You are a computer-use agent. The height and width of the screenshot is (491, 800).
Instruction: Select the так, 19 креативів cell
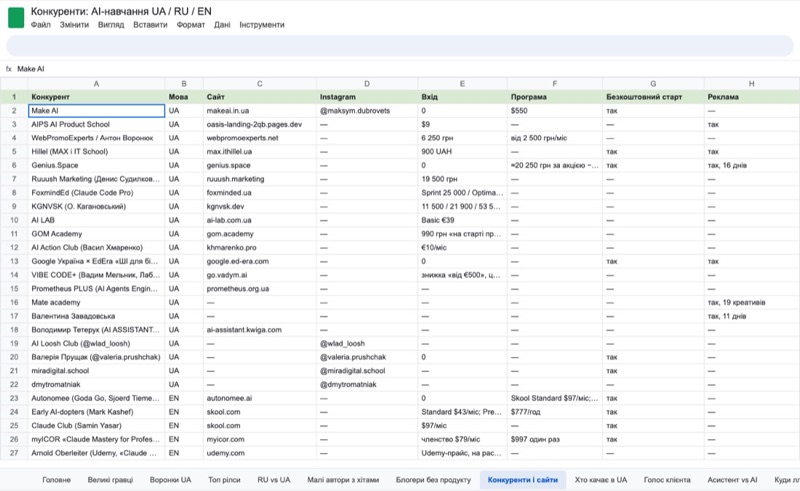752,303
